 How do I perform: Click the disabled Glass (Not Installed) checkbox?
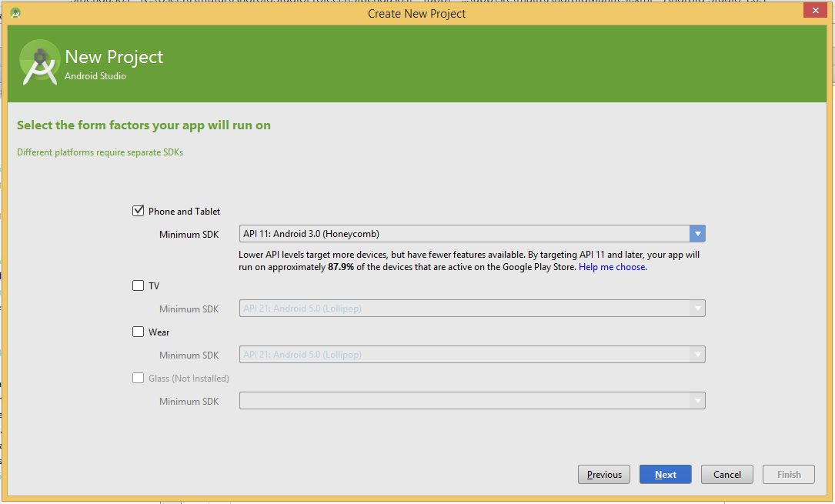coord(138,378)
